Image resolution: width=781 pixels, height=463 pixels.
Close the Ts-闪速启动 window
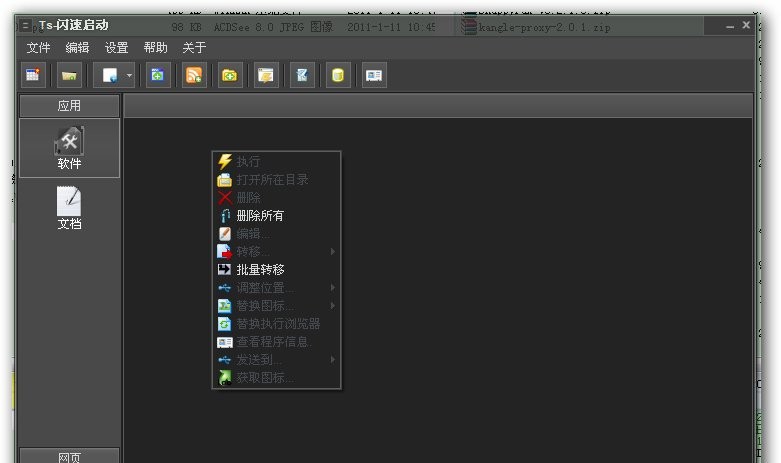point(746,25)
